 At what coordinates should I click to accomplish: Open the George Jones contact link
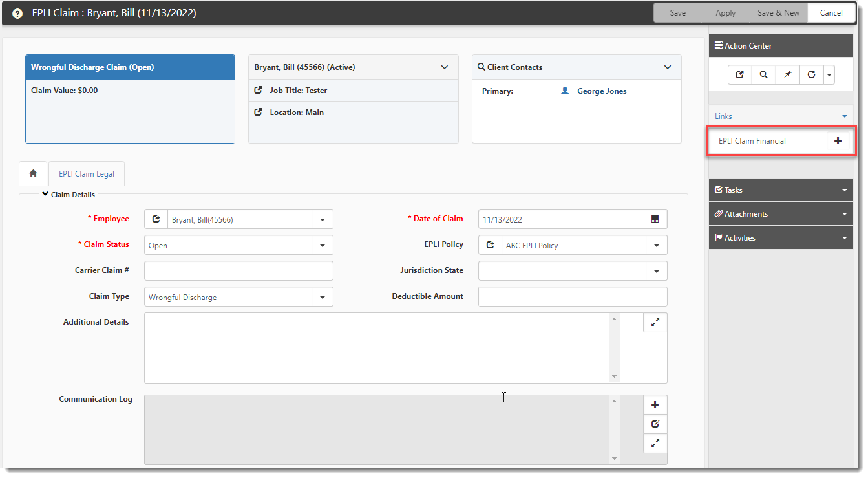click(600, 91)
